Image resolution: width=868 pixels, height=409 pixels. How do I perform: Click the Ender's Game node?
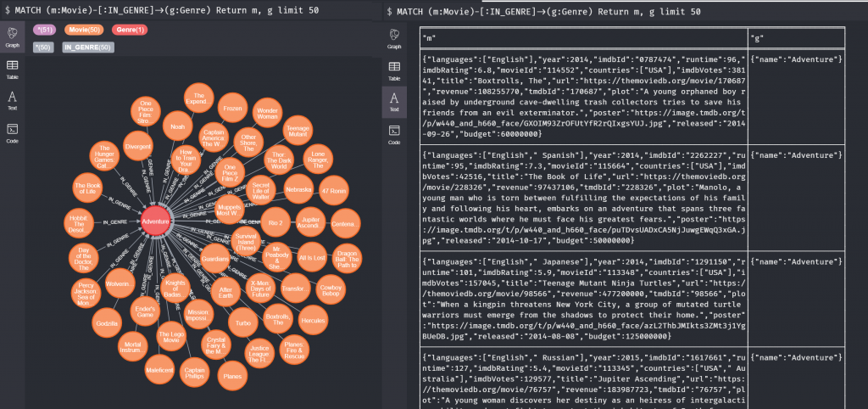point(145,311)
